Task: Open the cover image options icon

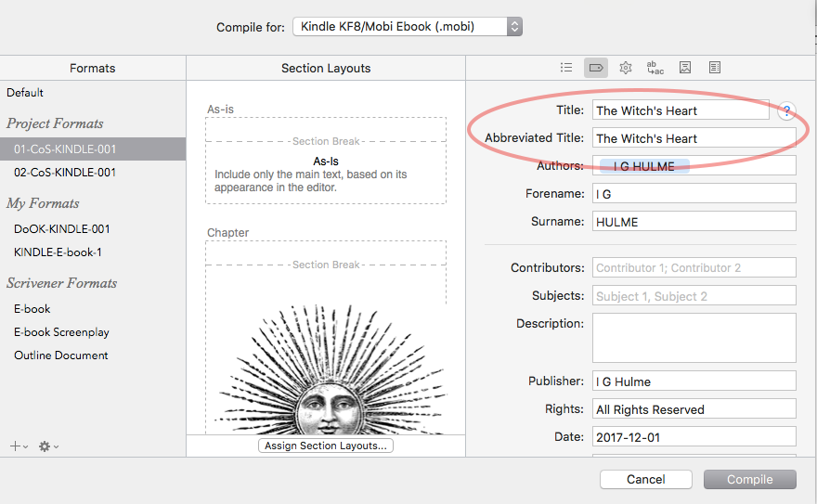Action: 685,68
